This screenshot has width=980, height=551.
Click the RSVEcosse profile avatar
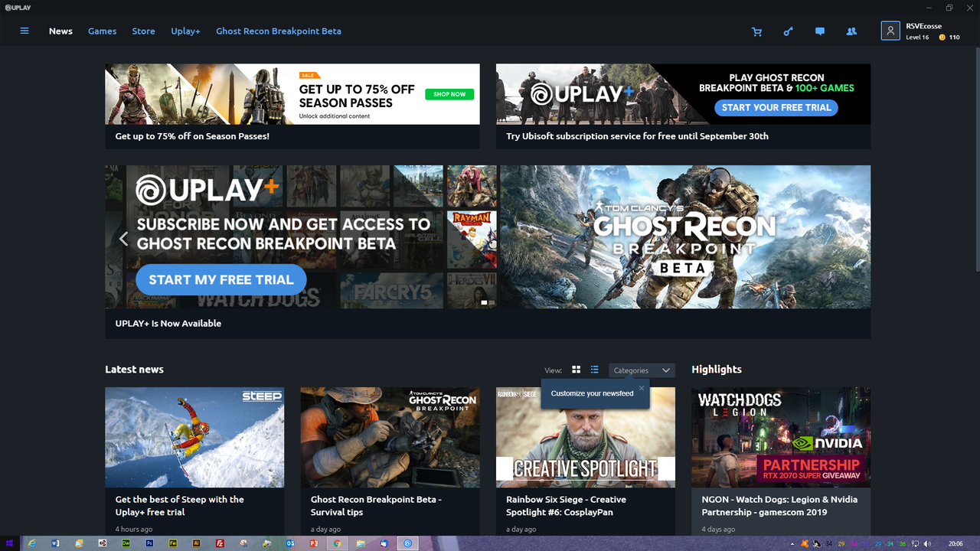coord(890,31)
